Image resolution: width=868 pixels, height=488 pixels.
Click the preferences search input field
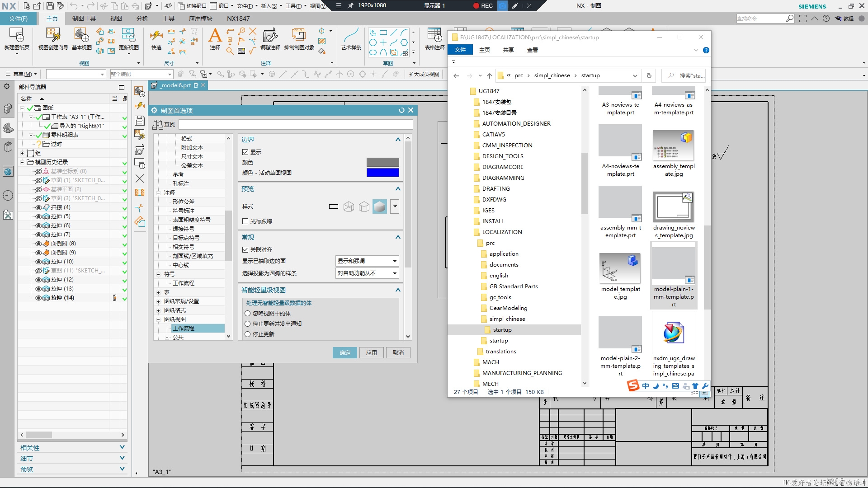click(x=296, y=125)
